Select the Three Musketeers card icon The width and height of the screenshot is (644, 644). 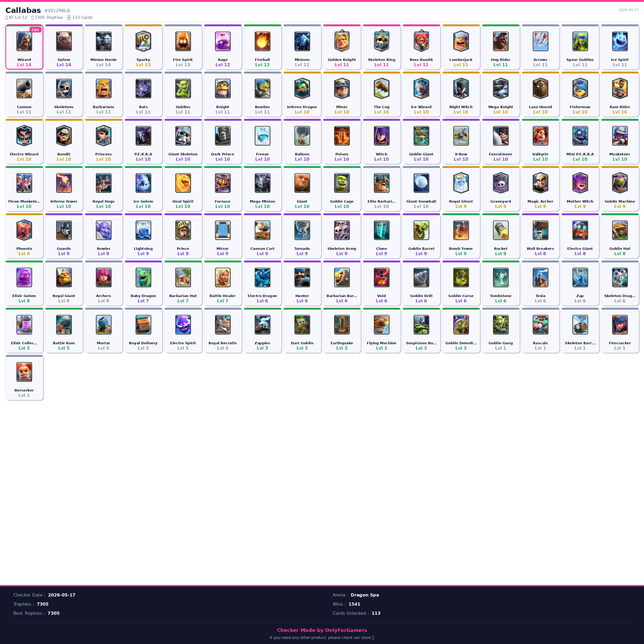coord(24,183)
